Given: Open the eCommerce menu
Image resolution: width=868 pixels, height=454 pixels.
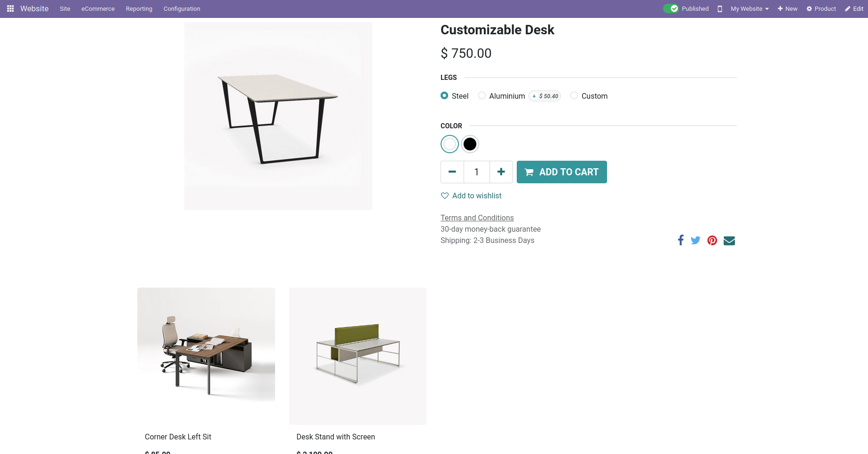Looking at the screenshot, I should pos(98,9).
